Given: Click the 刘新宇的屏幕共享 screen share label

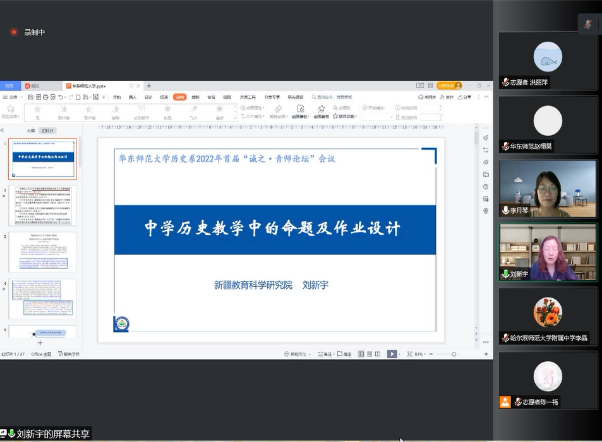Looking at the screenshot, I should pyautogui.click(x=50, y=434).
